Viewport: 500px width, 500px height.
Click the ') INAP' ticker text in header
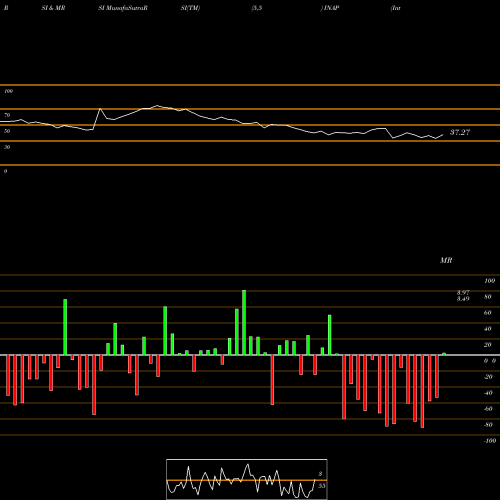pos(330,8)
